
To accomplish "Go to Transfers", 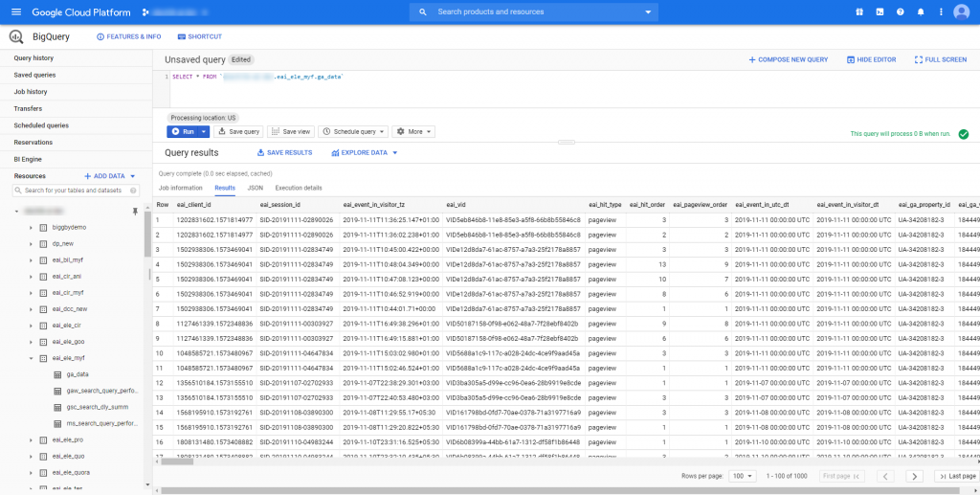I will pos(28,109).
